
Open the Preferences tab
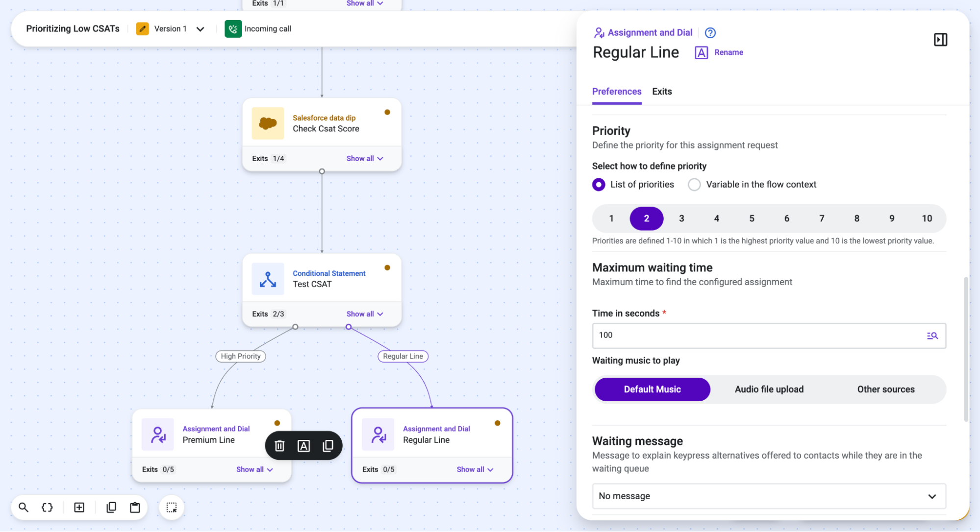pos(617,92)
